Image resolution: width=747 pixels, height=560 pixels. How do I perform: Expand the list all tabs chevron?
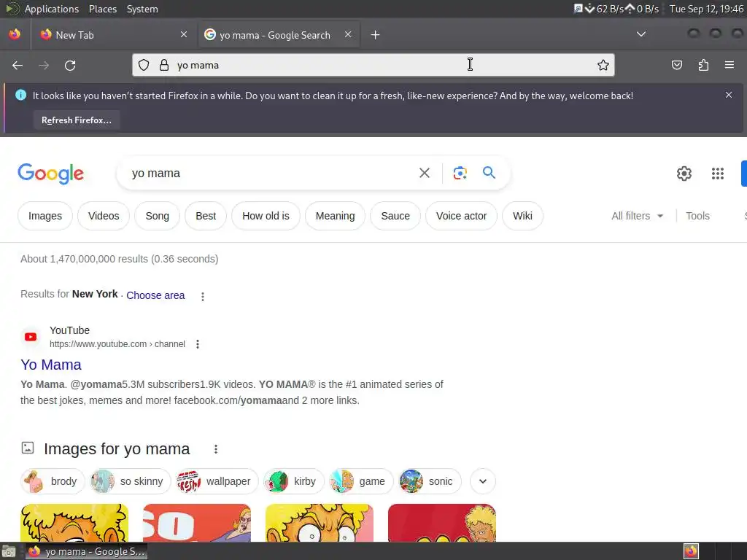pyautogui.click(x=641, y=34)
